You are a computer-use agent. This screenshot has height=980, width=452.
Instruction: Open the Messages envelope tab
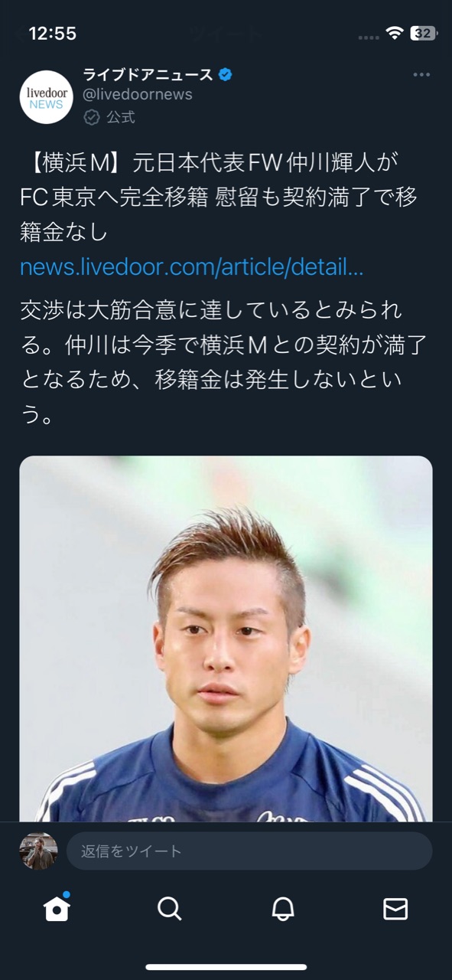click(395, 909)
